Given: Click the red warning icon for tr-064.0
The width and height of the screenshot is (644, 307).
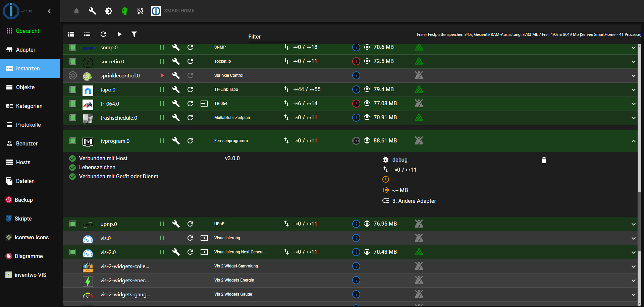Looking at the screenshot, I should pyautogui.click(x=356, y=104).
